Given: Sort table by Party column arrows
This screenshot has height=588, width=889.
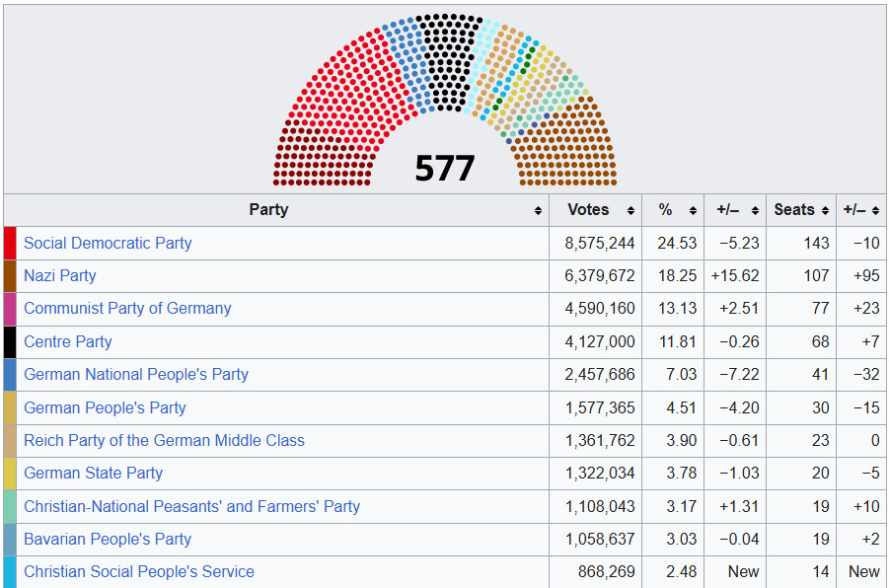Looking at the screenshot, I should (x=538, y=210).
